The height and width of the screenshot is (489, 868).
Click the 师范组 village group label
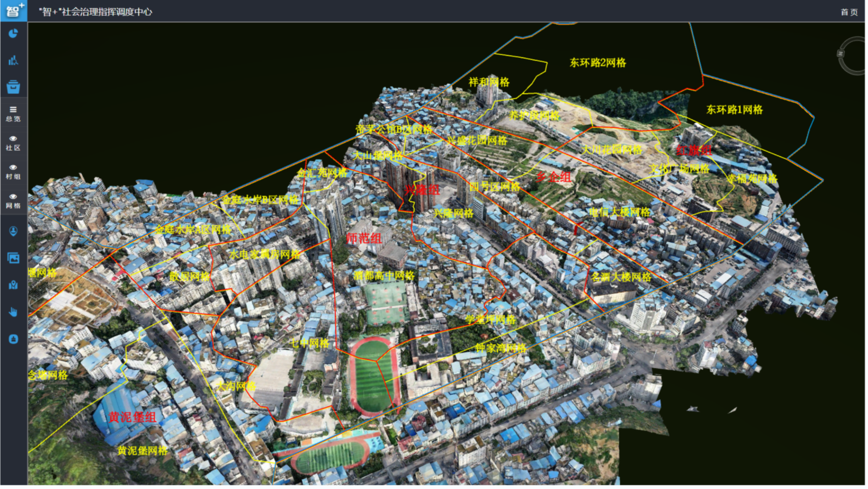365,238
